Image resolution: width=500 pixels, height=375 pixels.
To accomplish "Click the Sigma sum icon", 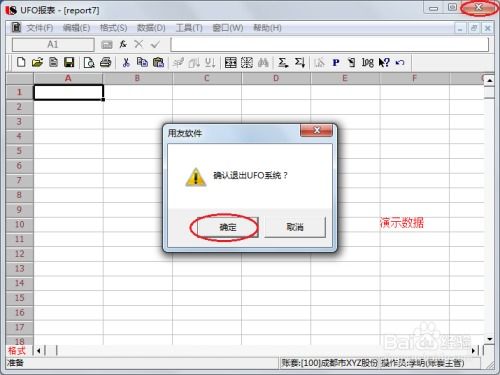I will pyautogui.click(x=283, y=62).
